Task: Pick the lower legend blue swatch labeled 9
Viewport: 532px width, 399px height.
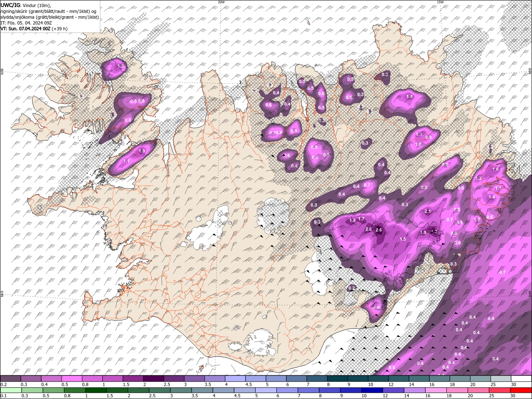Action: (x=351, y=391)
